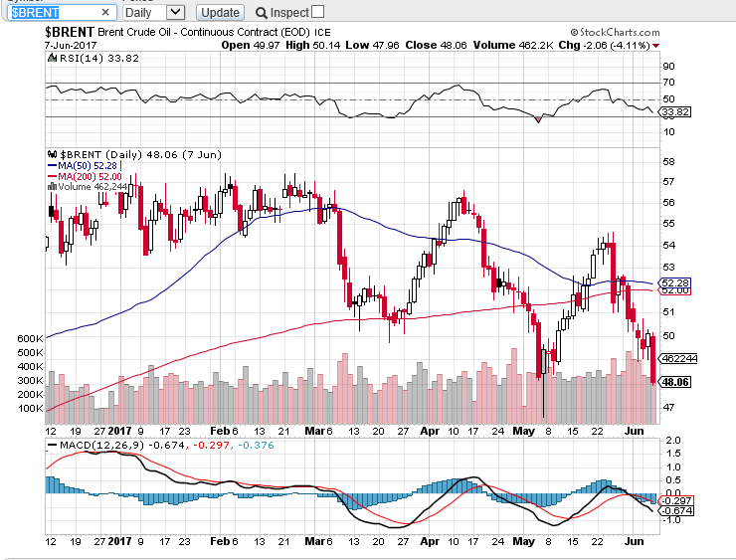Clear the $BRENT symbol field
736x560 pixels.
point(105,12)
